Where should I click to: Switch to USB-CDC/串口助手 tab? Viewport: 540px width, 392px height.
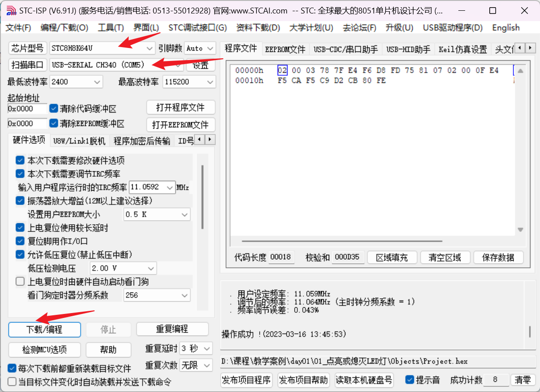345,49
